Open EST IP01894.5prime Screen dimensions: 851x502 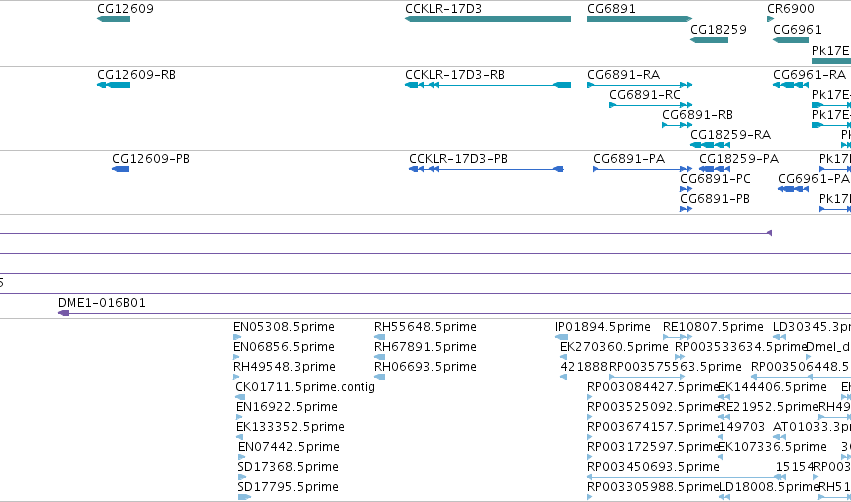pyautogui.click(x=602, y=327)
